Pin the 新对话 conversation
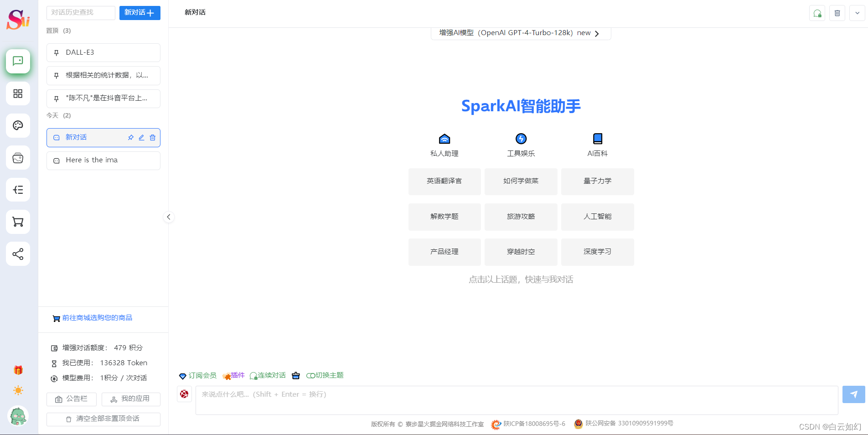 click(131, 138)
